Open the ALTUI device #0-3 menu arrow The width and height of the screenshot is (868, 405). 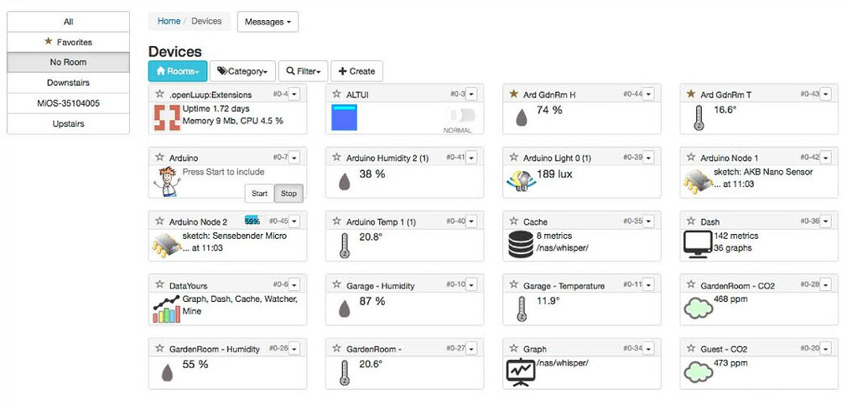pyautogui.click(x=471, y=94)
